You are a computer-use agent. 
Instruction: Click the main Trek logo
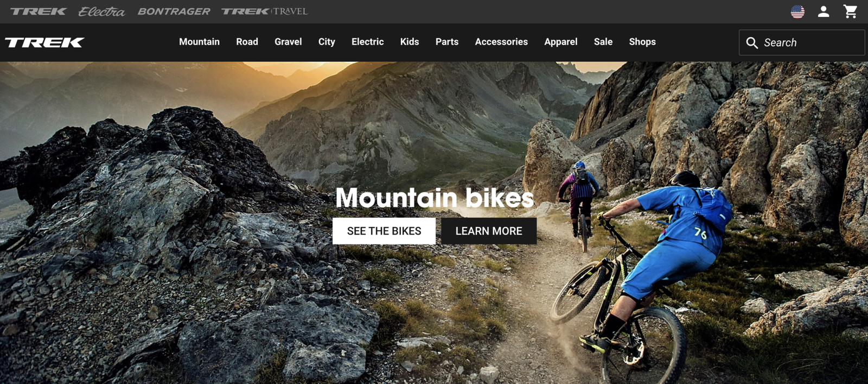(44, 42)
